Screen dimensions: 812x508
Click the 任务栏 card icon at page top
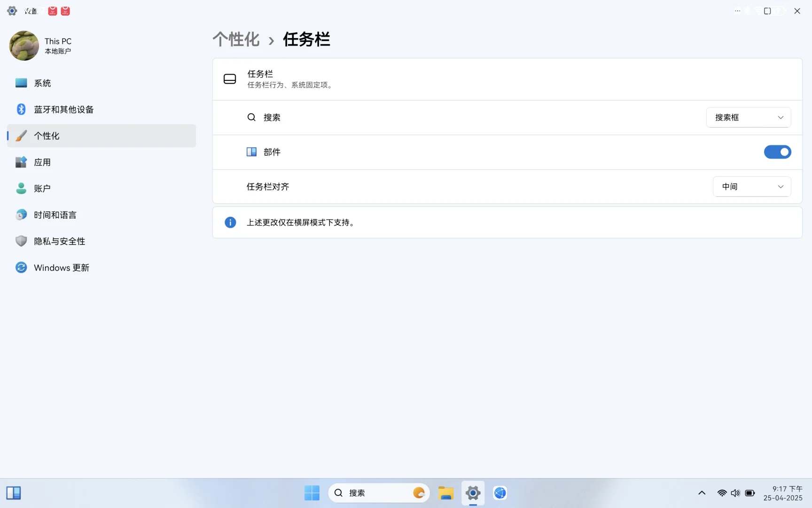point(230,79)
